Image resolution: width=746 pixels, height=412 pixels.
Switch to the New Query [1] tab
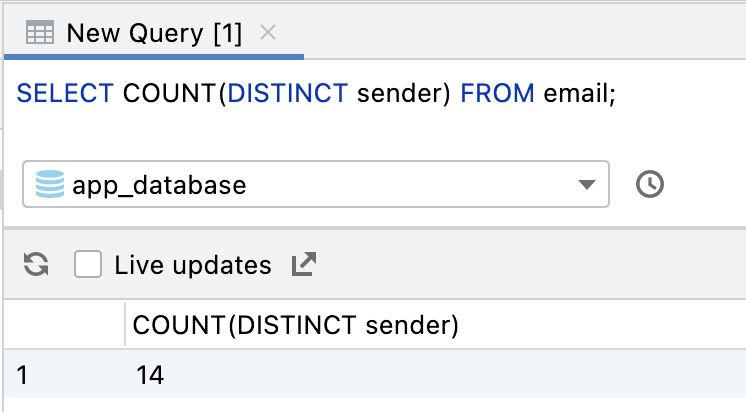[153, 33]
